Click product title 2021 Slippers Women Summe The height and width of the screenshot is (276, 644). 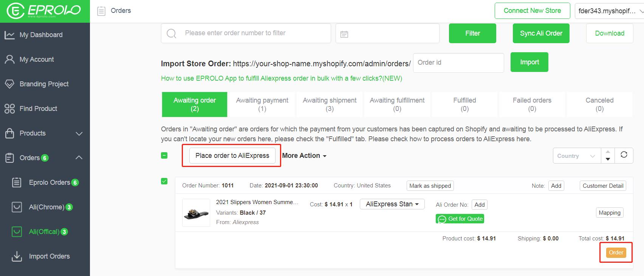[257, 202]
